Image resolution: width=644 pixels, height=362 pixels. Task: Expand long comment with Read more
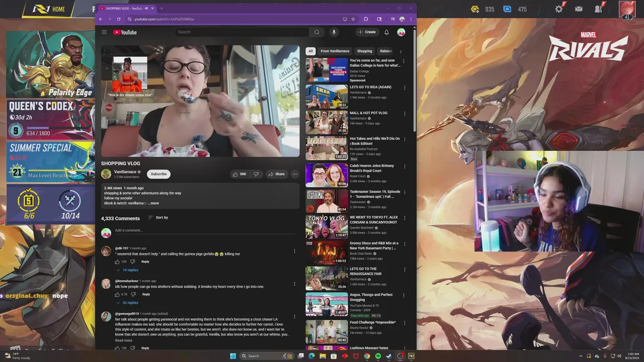click(x=124, y=340)
